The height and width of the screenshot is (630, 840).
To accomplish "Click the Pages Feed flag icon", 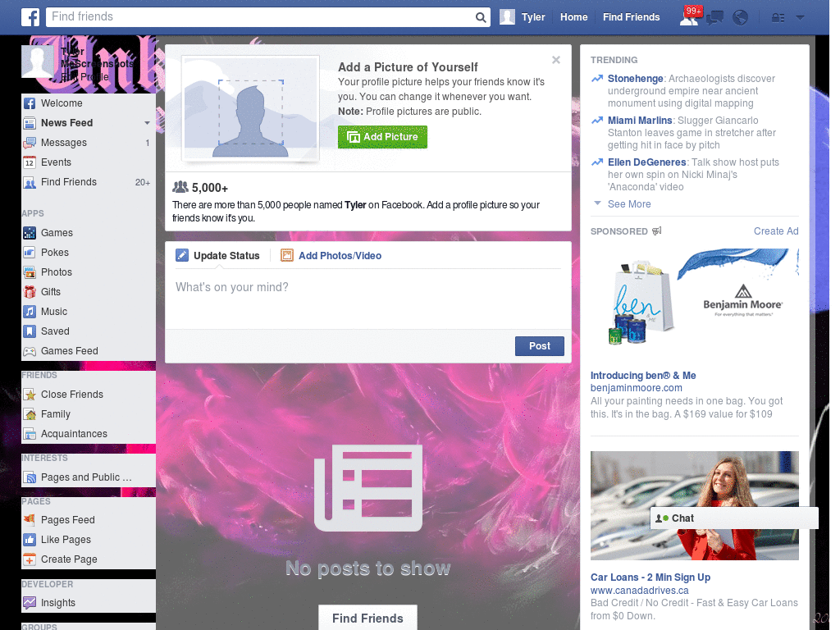I will pyautogui.click(x=30, y=519).
